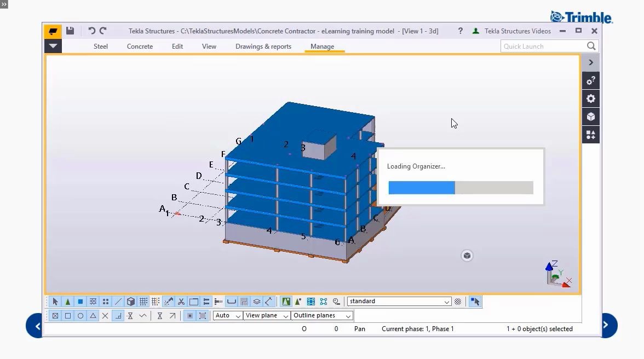
Task: Open the Outline planes dropdown
Action: click(323, 316)
